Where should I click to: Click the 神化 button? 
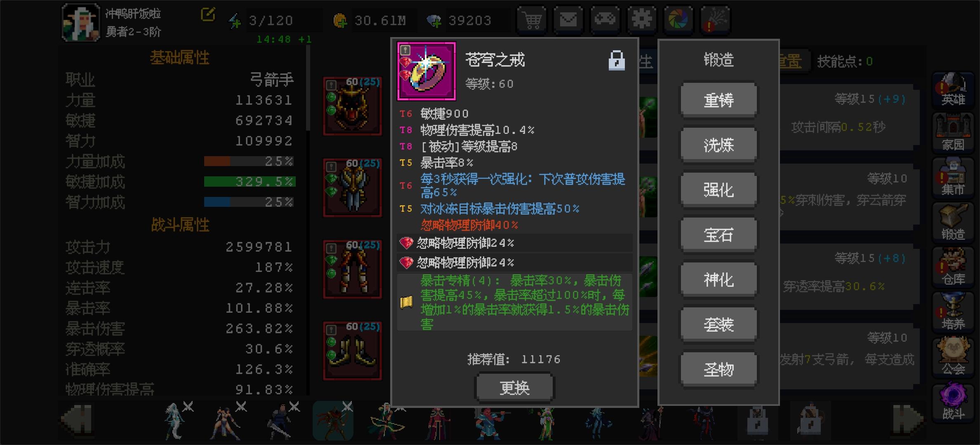tap(719, 280)
